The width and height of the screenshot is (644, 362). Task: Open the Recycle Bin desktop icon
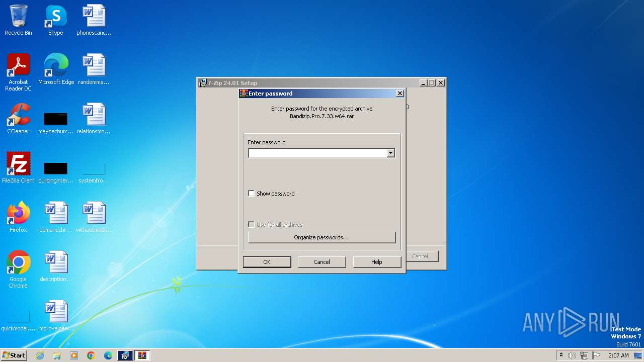tap(18, 20)
